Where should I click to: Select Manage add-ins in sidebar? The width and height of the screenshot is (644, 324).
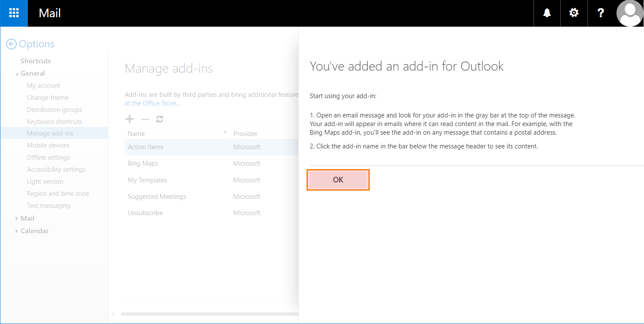(x=50, y=133)
